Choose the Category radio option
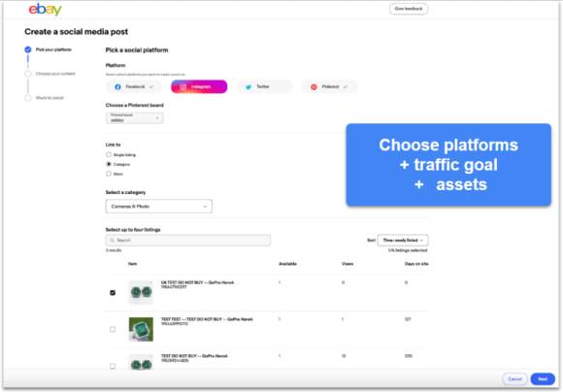The width and height of the screenshot is (563, 392). coord(109,164)
